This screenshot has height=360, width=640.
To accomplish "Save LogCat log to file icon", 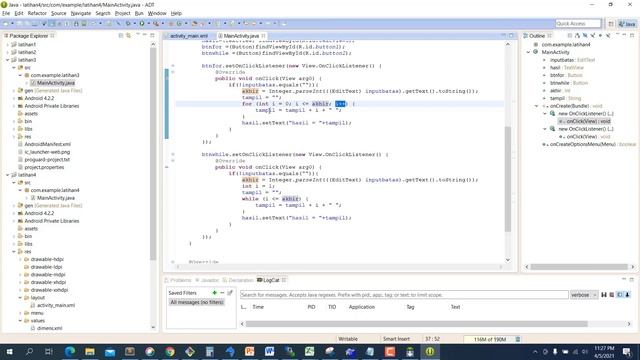I will click(x=604, y=295).
